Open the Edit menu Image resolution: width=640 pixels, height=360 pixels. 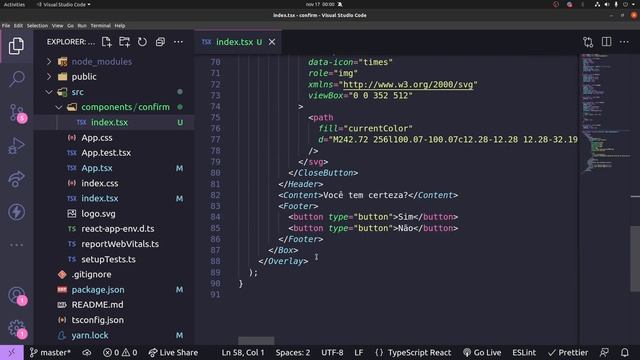point(18,25)
